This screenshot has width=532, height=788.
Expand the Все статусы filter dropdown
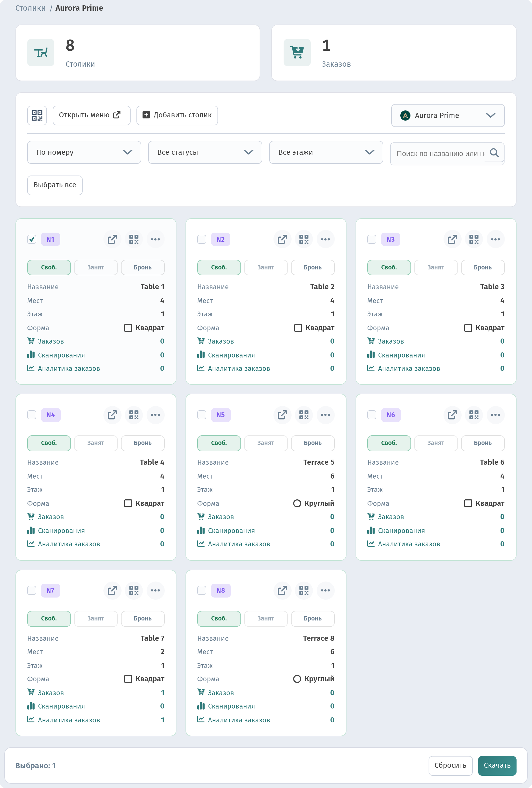(x=205, y=152)
